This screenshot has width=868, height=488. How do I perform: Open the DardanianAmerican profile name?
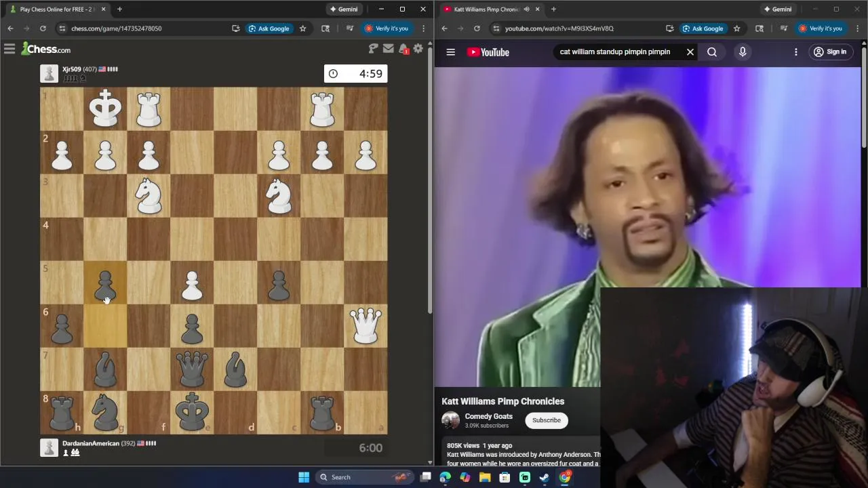coord(90,443)
